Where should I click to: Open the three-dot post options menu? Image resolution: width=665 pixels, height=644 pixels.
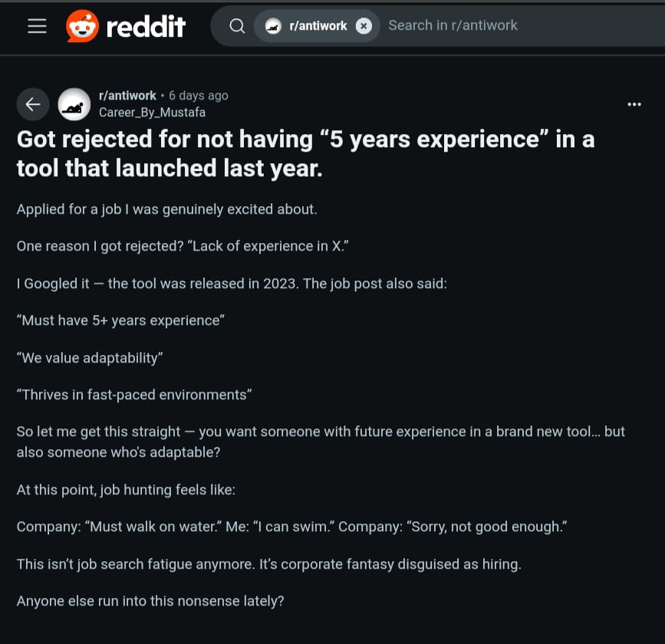click(634, 104)
